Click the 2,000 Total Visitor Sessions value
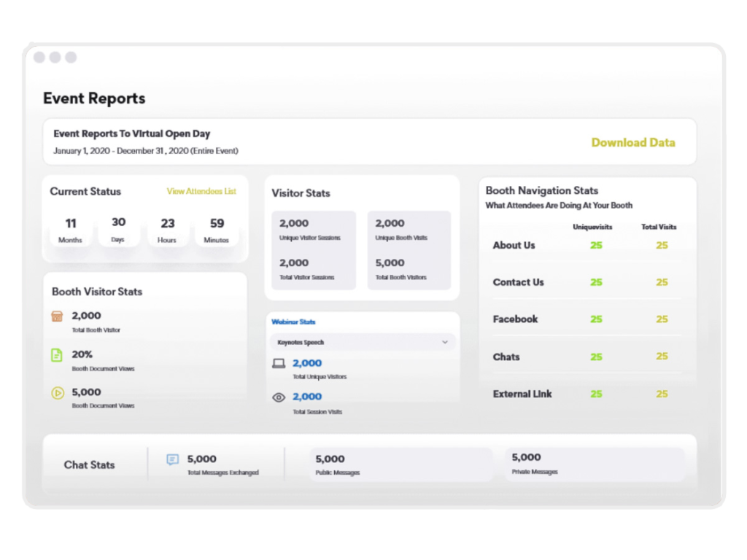This screenshot has height=560, width=747. coord(294,262)
